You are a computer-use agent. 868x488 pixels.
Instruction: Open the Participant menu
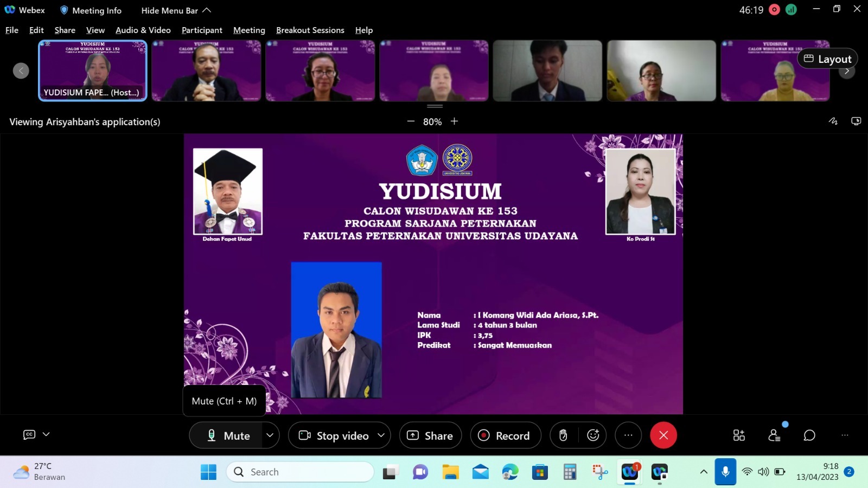(202, 30)
